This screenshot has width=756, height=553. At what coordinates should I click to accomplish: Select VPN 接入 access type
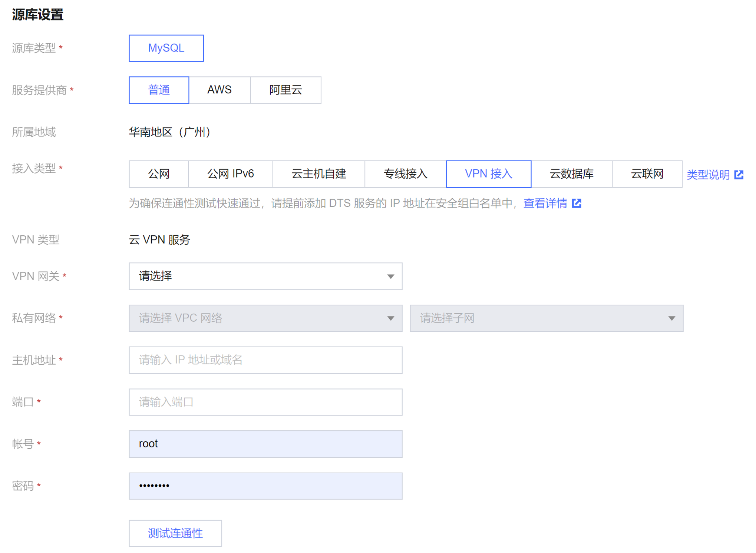click(488, 174)
